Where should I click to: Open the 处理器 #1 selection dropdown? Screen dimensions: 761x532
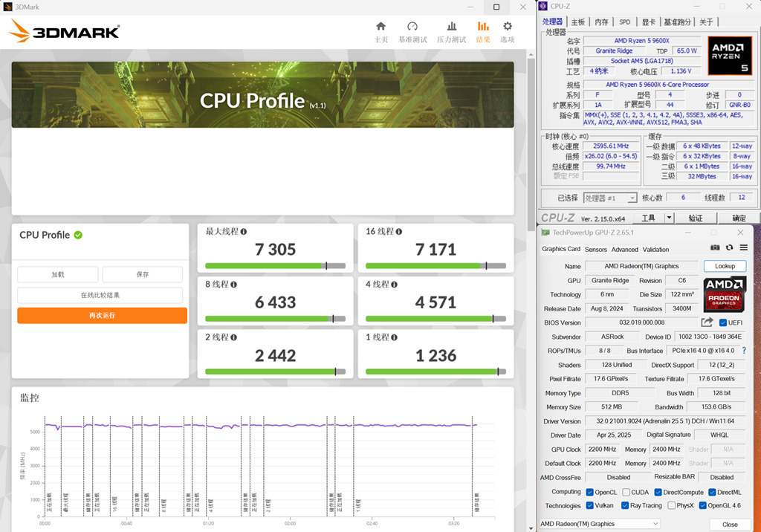tap(609, 198)
